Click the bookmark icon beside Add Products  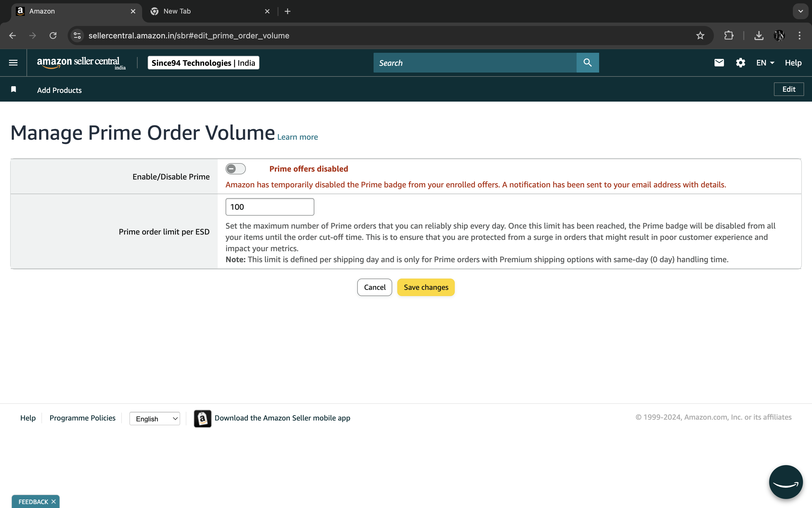click(14, 89)
